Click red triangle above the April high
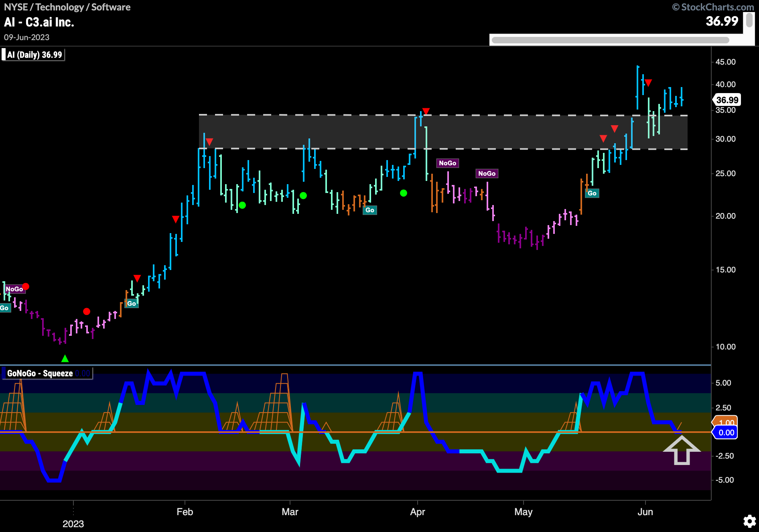This screenshot has height=532, width=759. [426, 111]
